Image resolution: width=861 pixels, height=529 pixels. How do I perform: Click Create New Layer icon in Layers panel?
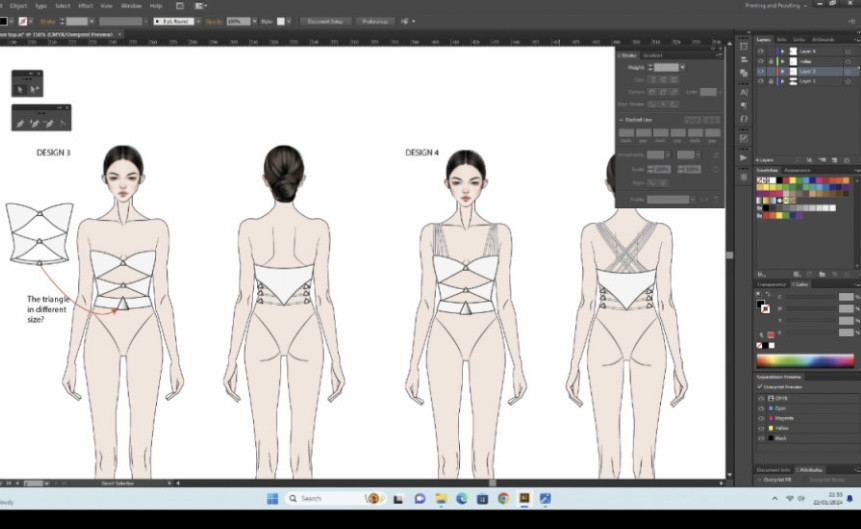834,160
